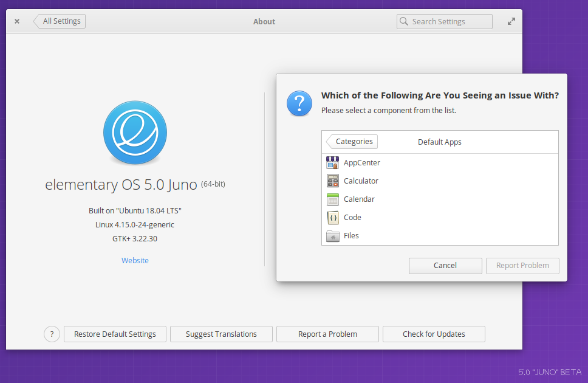Open the round help question mark button
The height and width of the screenshot is (383, 588).
[52, 334]
